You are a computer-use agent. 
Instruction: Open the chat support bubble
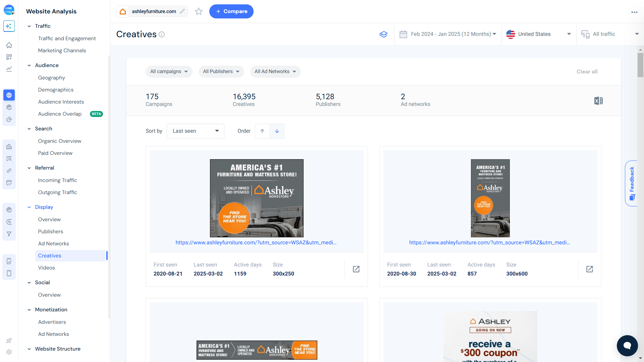627,346
